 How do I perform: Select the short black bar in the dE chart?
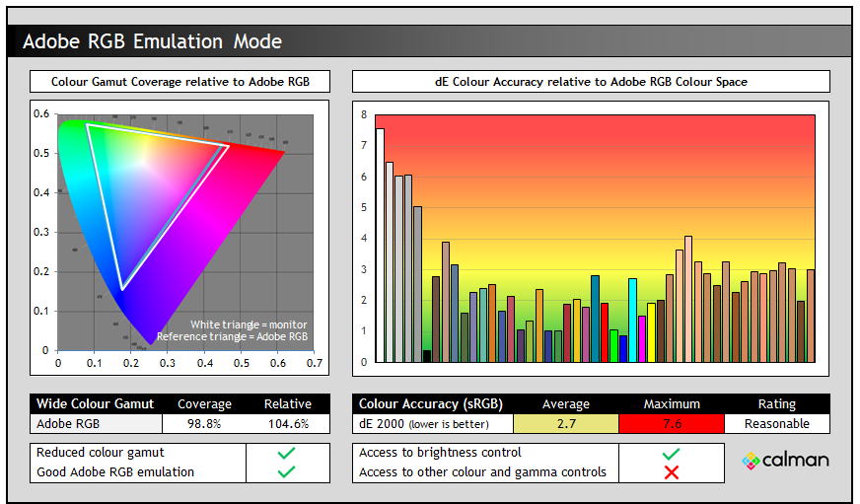click(x=427, y=356)
